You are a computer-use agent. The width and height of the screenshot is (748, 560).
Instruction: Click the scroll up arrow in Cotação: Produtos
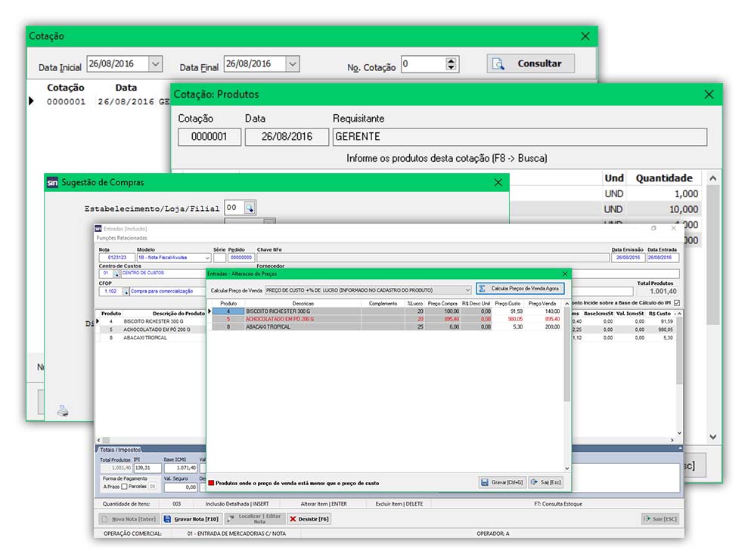click(x=712, y=178)
